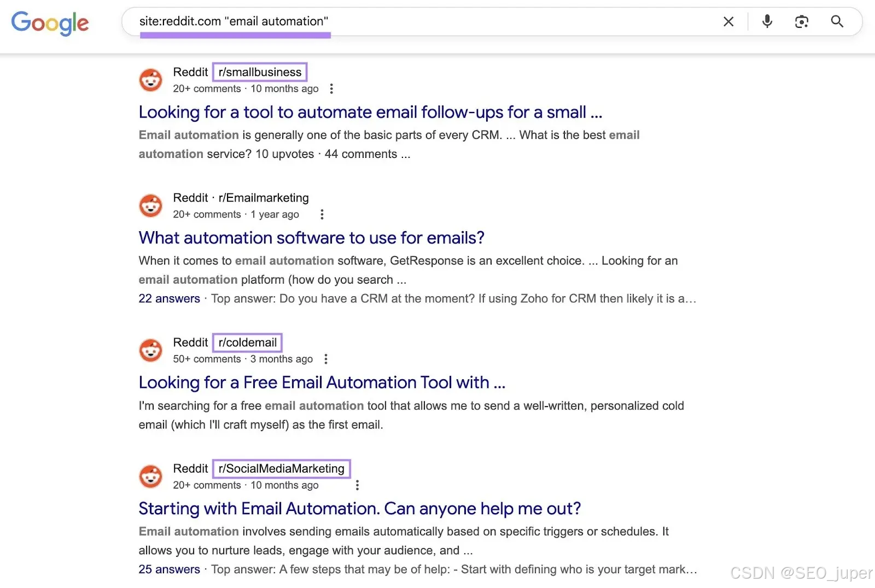The image size is (875, 588).
Task: Click snippet 'Email automation involves sending emails automatically'
Action: click(404, 541)
